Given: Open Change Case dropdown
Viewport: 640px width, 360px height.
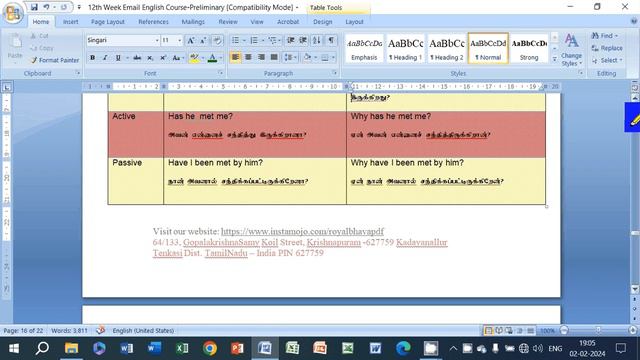Looking at the screenshot, I should [178, 58].
